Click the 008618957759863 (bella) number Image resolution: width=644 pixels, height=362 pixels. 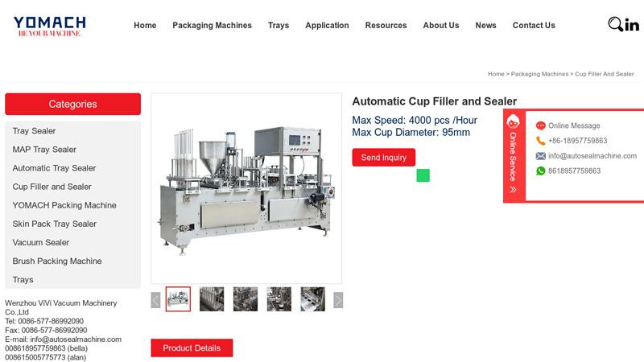click(x=47, y=348)
